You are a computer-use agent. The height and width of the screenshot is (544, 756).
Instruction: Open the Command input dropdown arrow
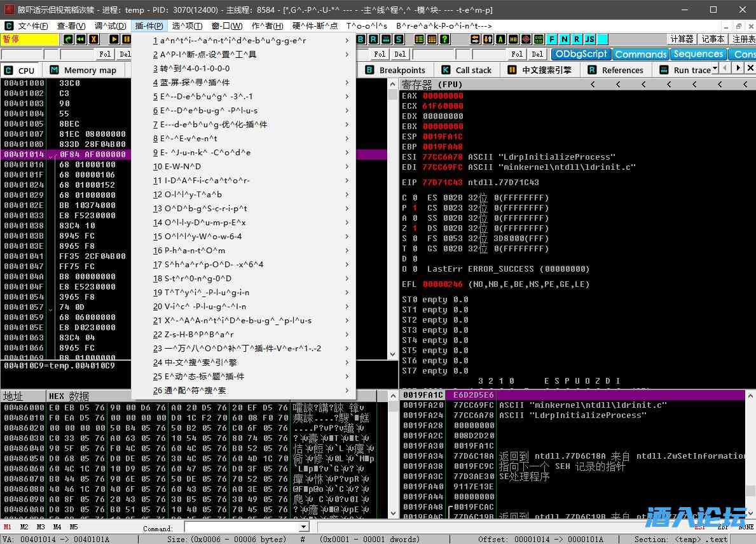pos(303,527)
